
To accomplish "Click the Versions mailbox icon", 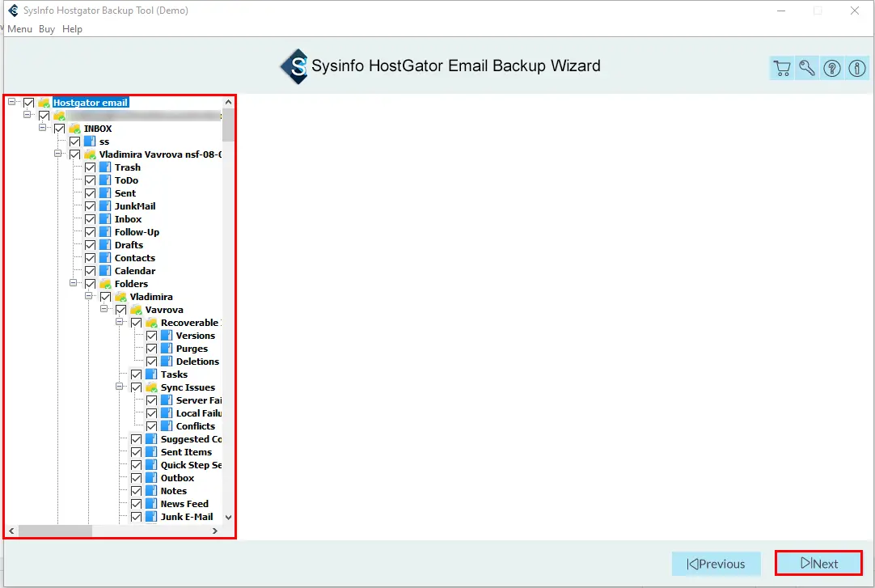I will (167, 336).
